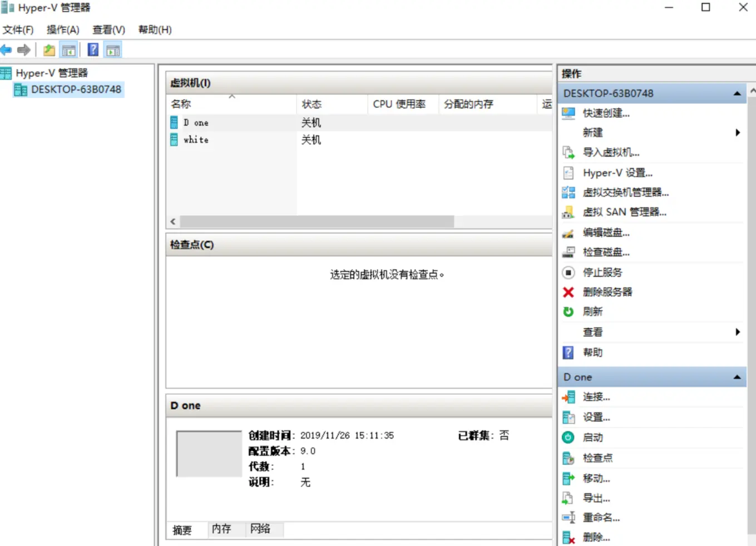Switch to the Network (网络) tab

tap(260, 529)
